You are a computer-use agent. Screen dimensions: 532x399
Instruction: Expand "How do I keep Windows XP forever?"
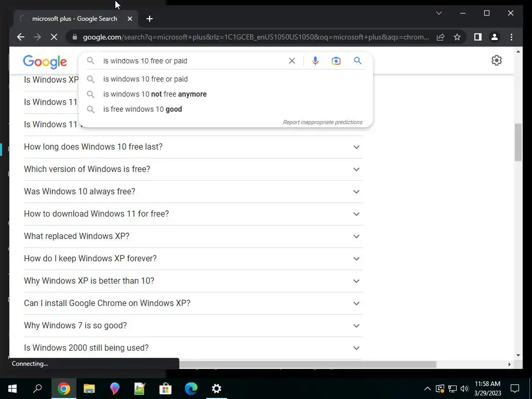click(x=193, y=259)
